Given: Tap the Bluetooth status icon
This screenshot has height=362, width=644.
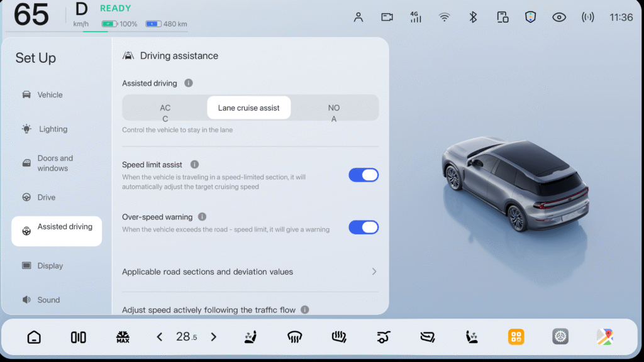Looking at the screenshot, I should [x=473, y=17].
